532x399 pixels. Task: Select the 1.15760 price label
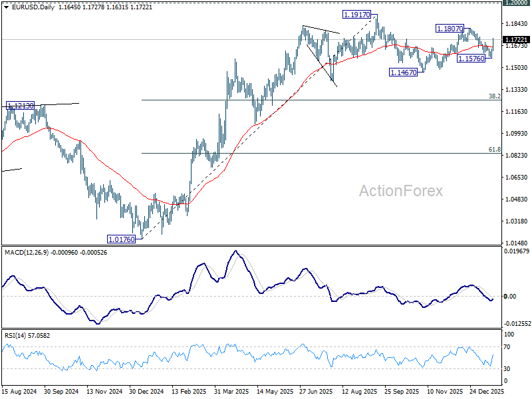(471, 59)
